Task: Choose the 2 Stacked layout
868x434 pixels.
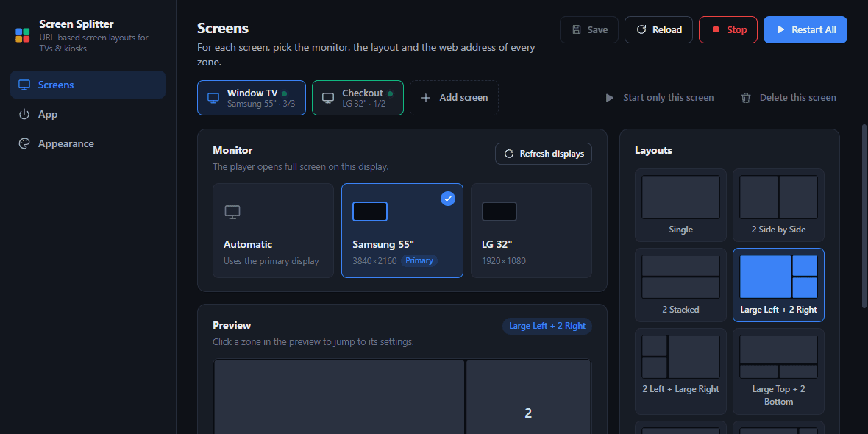Action: click(x=681, y=285)
